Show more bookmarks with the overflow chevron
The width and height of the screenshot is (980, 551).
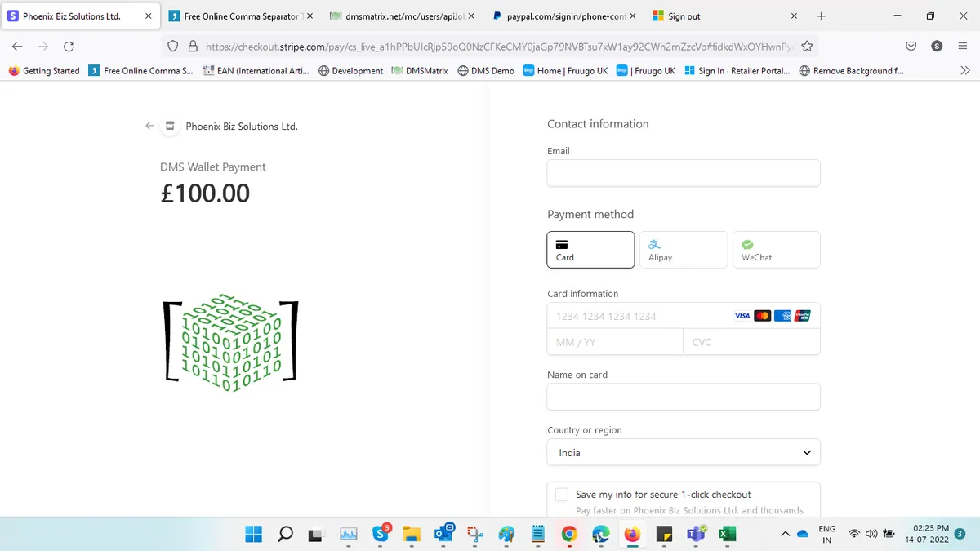[964, 71]
